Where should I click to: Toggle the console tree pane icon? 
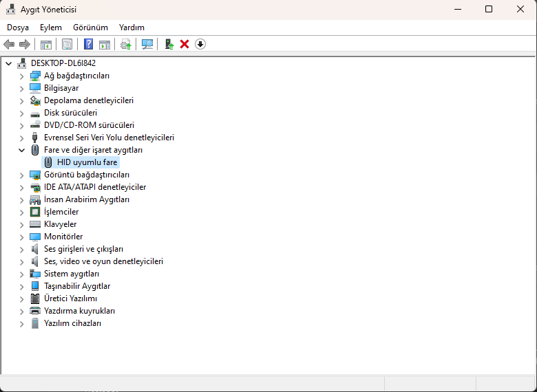(46, 45)
